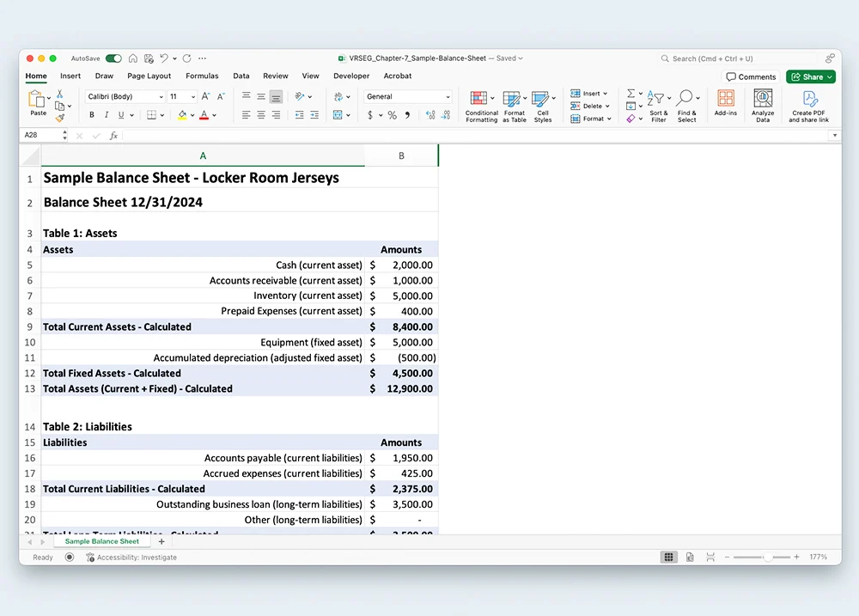The image size is (859, 616).
Task: Increase indent in cell
Action: (314, 115)
